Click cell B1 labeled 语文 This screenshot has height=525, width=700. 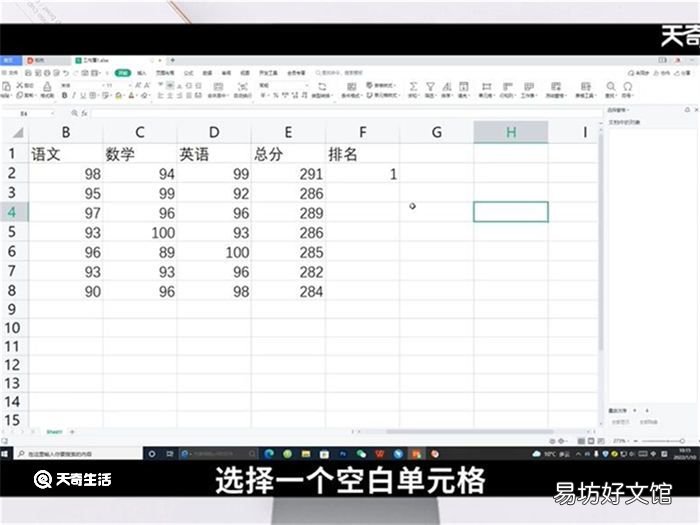pos(66,154)
